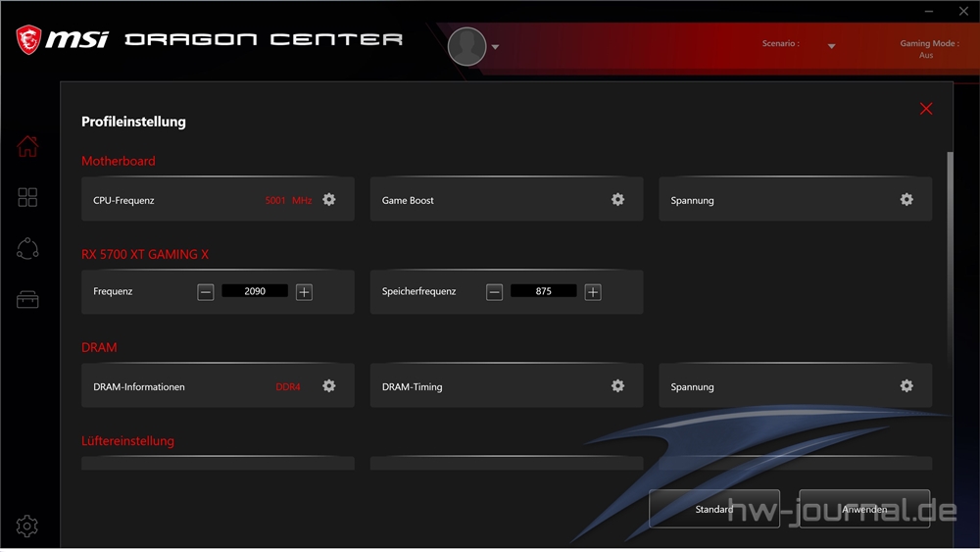
Task: Click the Profileinstellung title
Action: coord(133,122)
